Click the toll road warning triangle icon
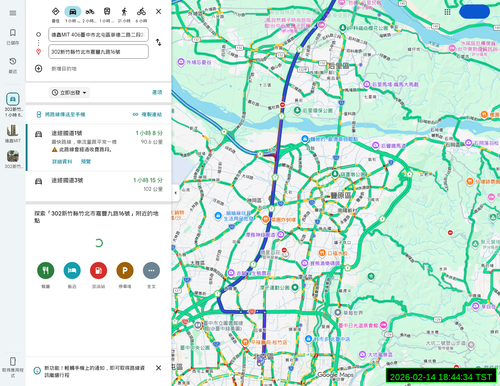 point(55,150)
